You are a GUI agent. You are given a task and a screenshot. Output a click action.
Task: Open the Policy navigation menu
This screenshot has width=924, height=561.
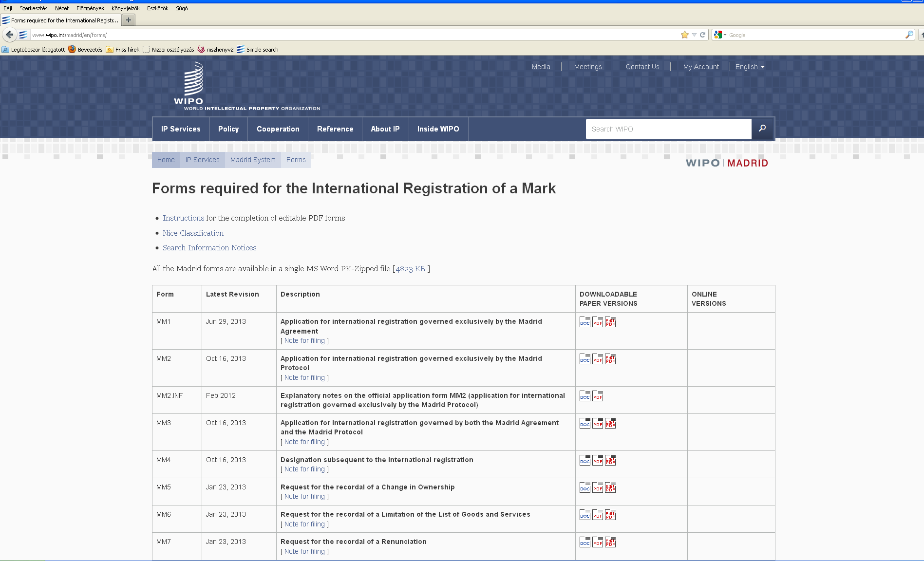(228, 129)
